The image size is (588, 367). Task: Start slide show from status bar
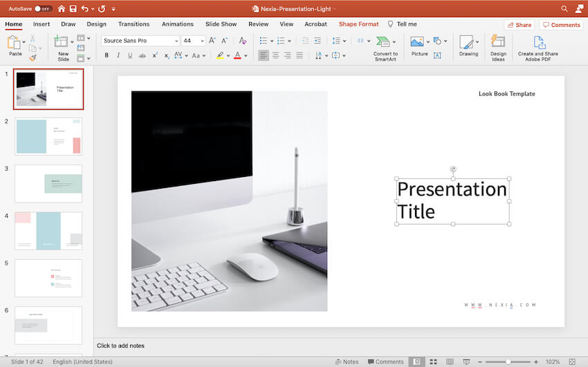click(x=466, y=361)
